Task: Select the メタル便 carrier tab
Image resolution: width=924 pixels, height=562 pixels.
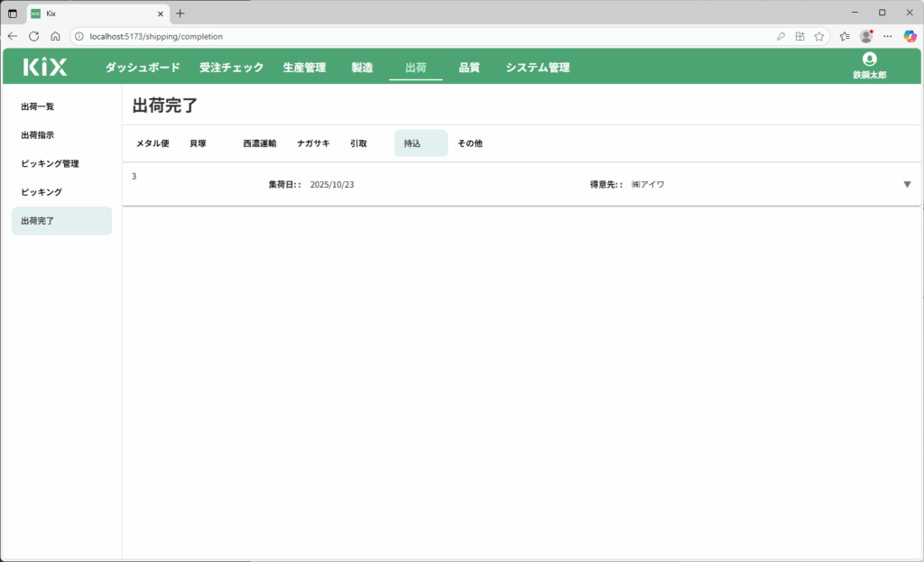Action: coord(152,143)
